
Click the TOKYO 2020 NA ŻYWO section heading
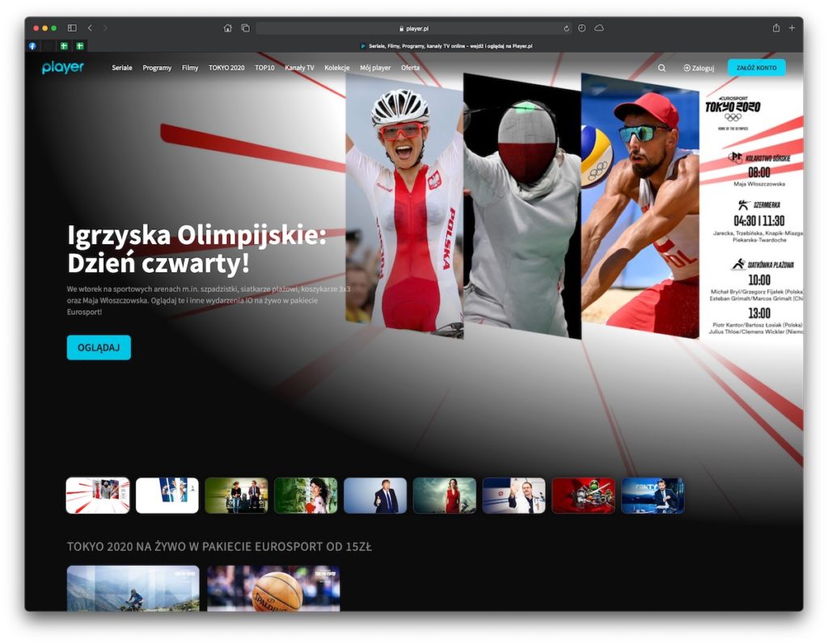[x=219, y=547]
